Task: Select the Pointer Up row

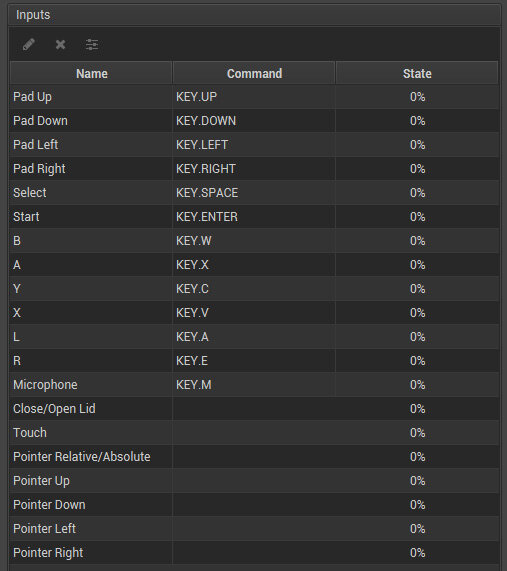Action: tap(254, 481)
